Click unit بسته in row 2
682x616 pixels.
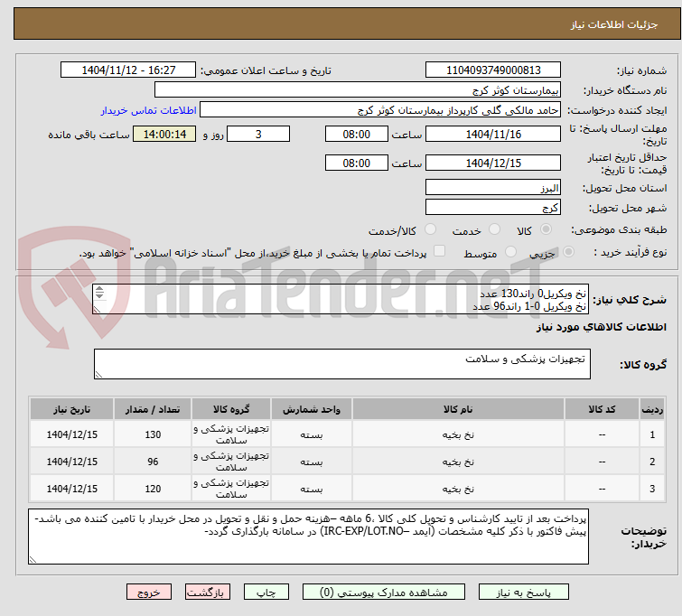pyautogui.click(x=312, y=462)
